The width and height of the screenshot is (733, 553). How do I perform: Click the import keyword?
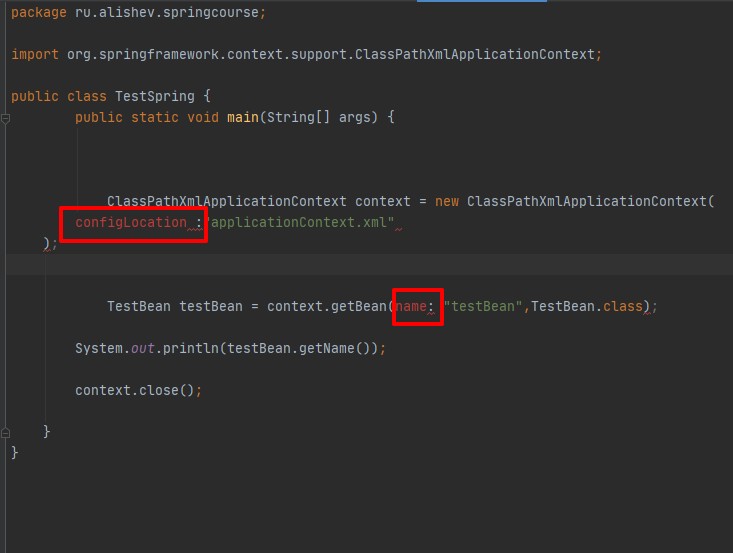coord(35,54)
